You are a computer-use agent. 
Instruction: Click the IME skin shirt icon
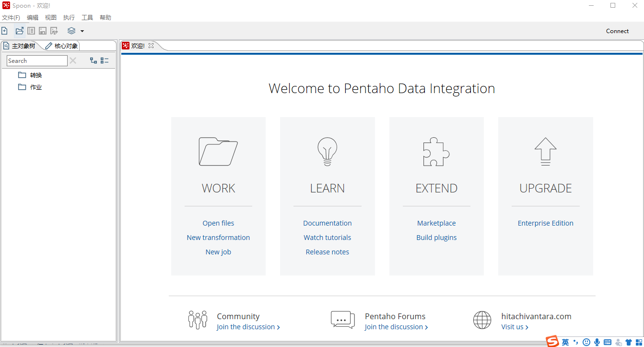[629, 342]
